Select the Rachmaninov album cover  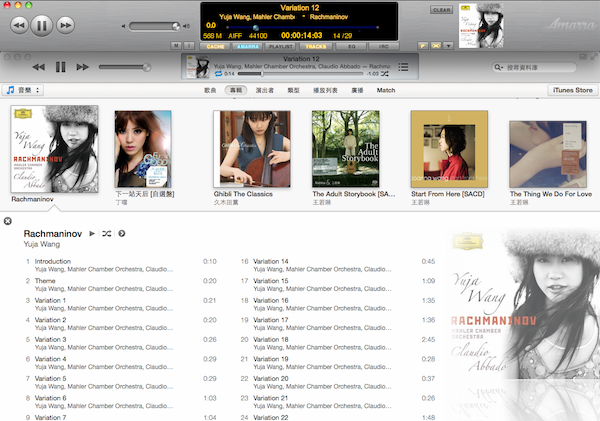54,149
